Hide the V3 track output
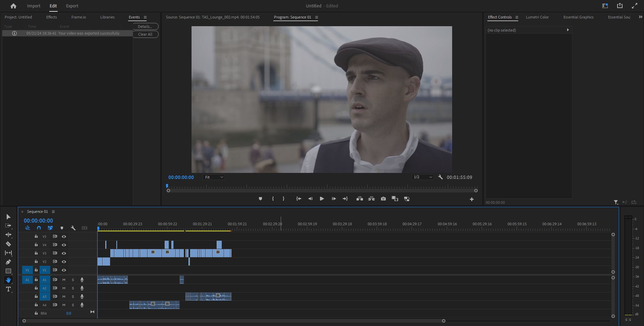 64,253
